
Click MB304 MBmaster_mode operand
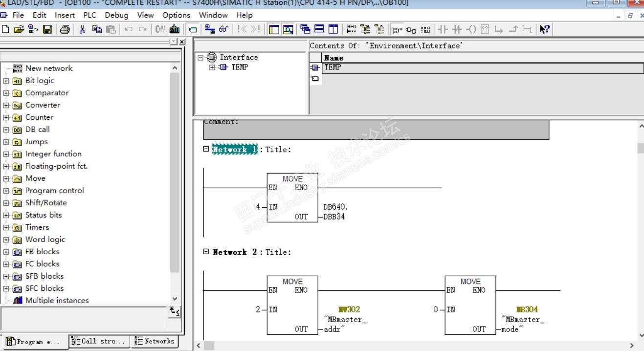tap(523, 319)
